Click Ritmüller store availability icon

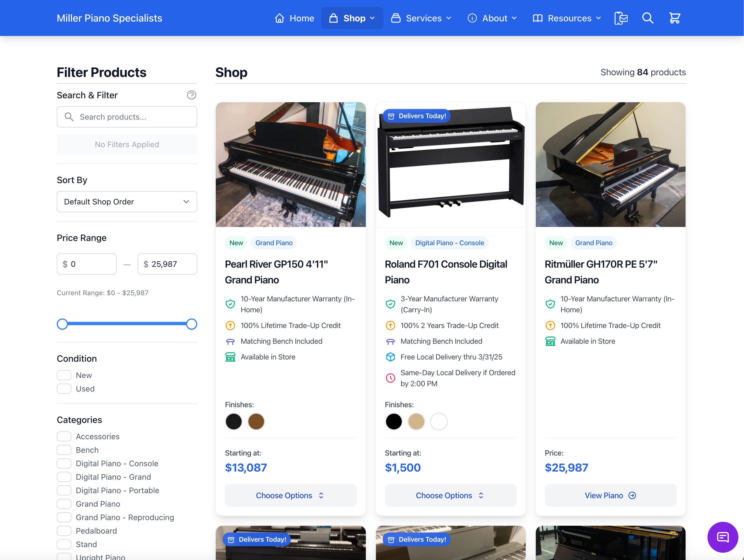tap(550, 341)
